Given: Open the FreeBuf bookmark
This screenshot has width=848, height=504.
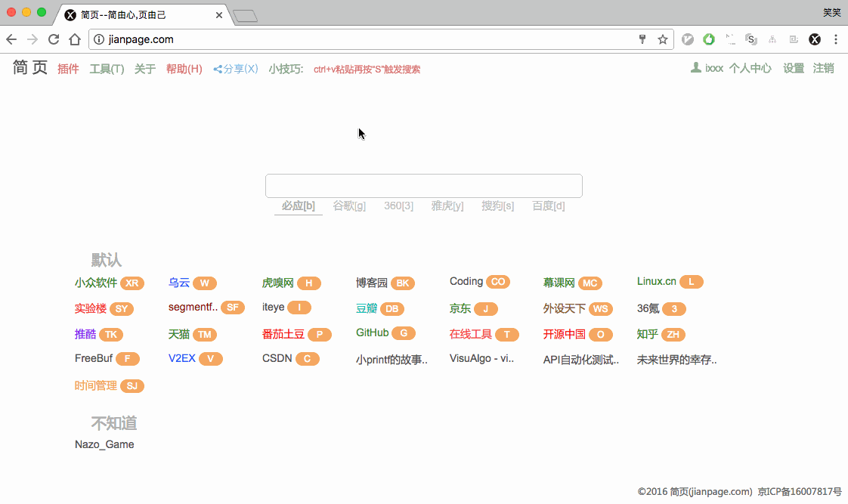Looking at the screenshot, I should tap(94, 358).
